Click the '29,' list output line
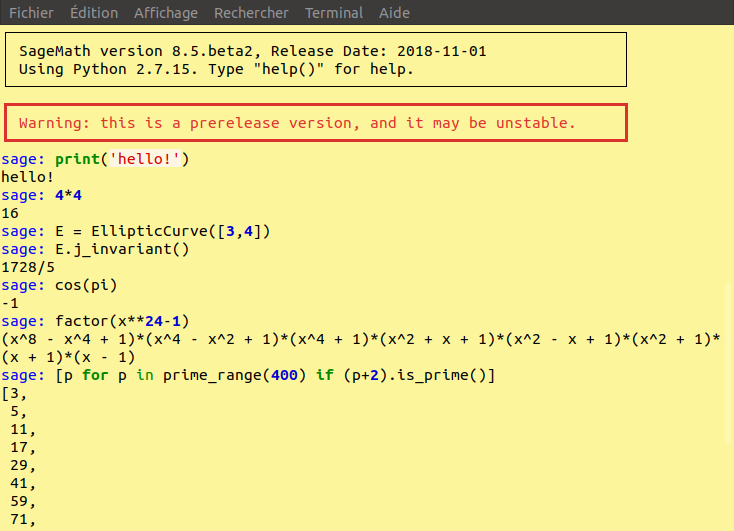Viewport: 734px width, 531px height. [23, 465]
